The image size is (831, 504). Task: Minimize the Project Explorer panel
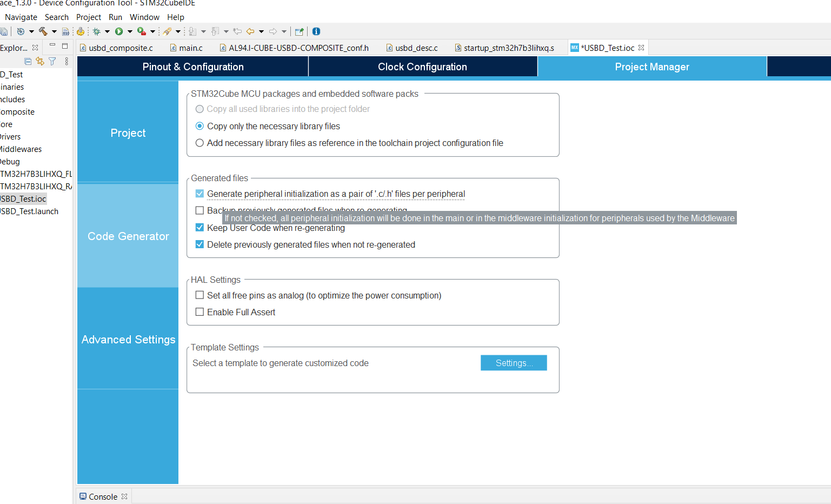(x=52, y=45)
